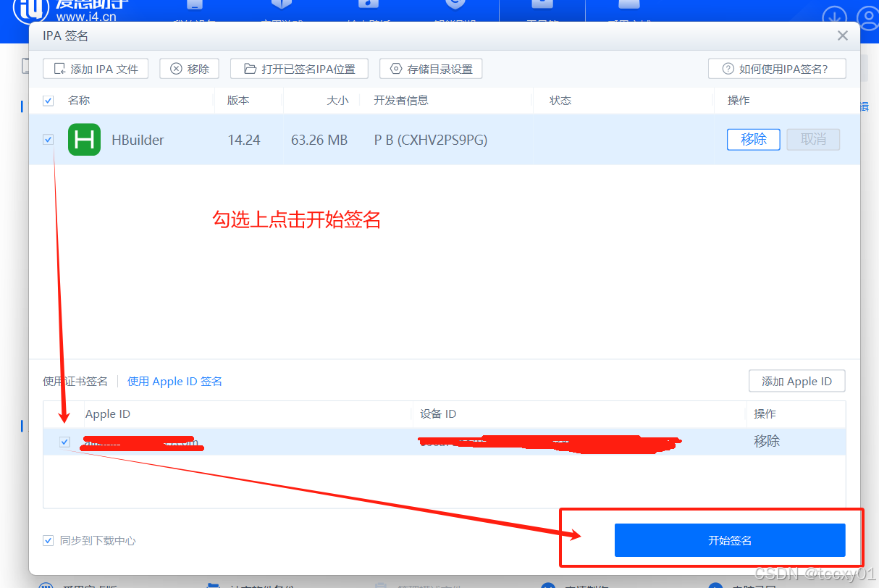Toggle the select-all checkbox beside 名称
The height and width of the screenshot is (588, 879).
click(x=49, y=101)
